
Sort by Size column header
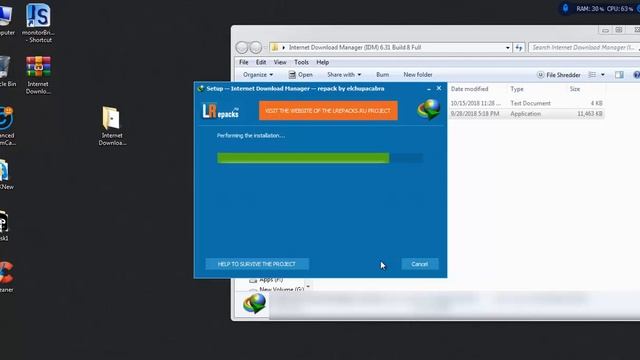pyautogui.click(x=575, y=89)
